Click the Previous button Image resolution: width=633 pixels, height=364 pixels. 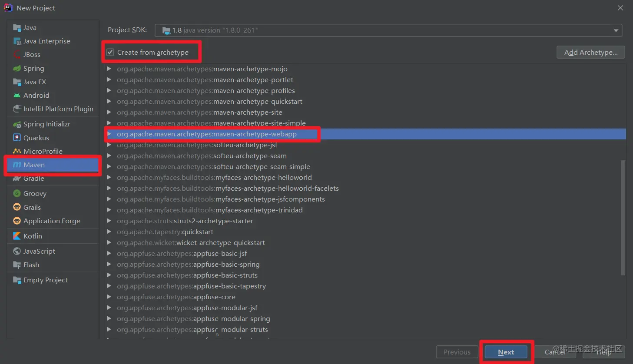457,352
